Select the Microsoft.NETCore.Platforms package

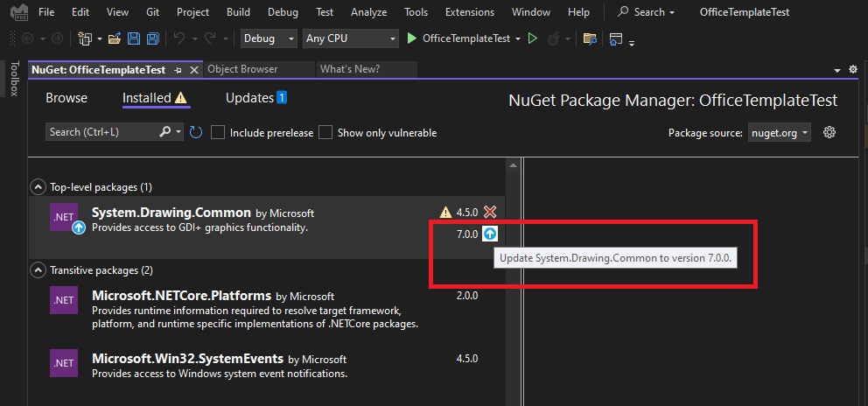266,308
